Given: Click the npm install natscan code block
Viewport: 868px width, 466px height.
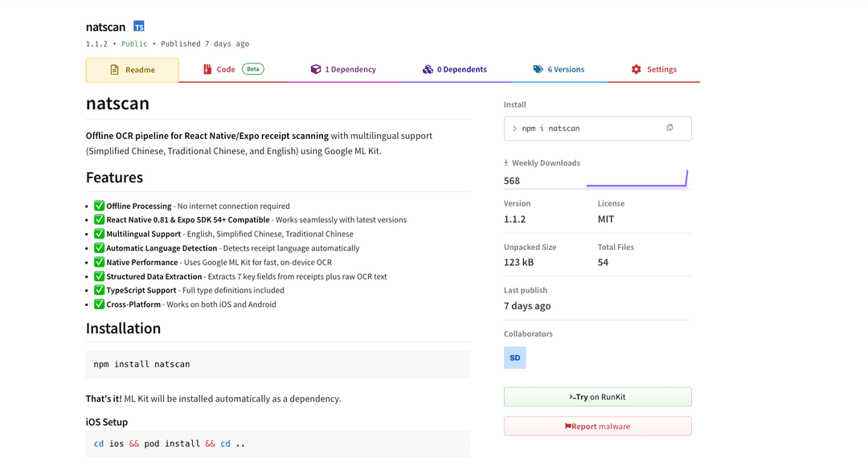Looking at the screenshot, I should point(277,364).
